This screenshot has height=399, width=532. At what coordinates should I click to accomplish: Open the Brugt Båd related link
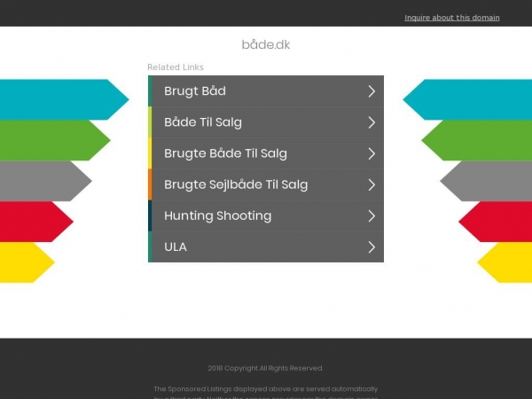(x=195, y=91)
